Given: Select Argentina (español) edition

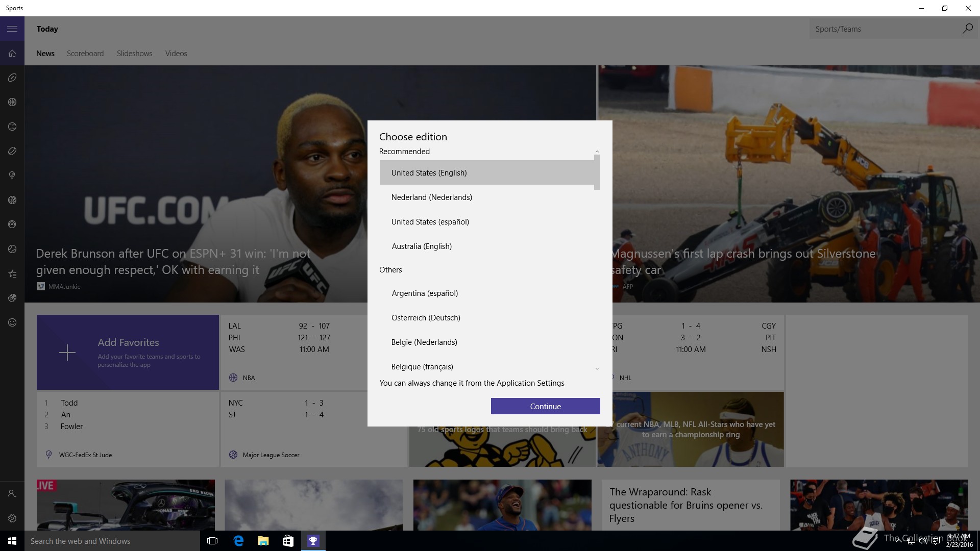Looking at the screenshot, I should coord(487,293).
